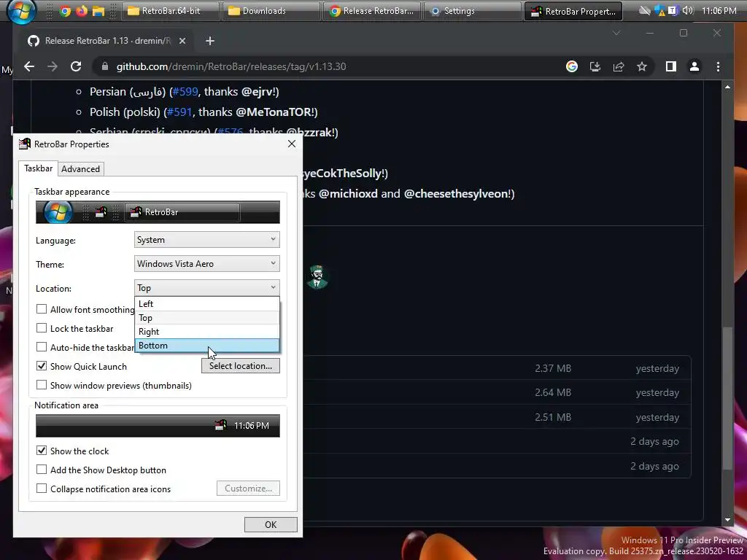Open @MeTonaTOR user mention

(274, 112)
